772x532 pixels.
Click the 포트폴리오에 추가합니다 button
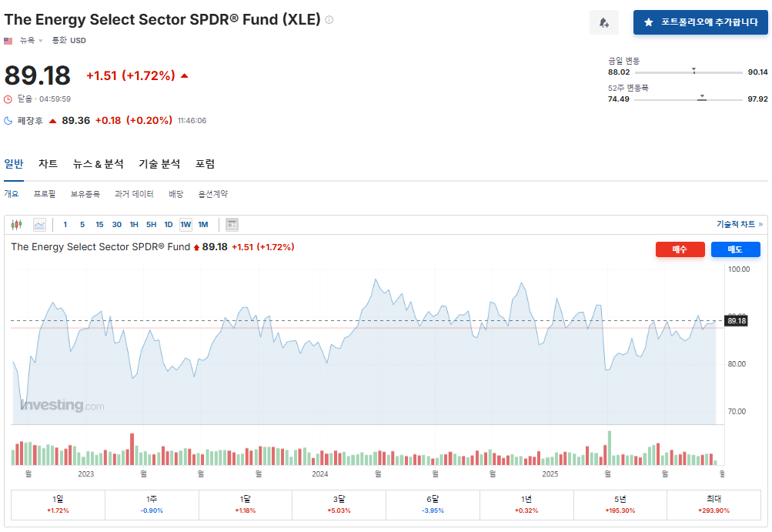(700, 22)
